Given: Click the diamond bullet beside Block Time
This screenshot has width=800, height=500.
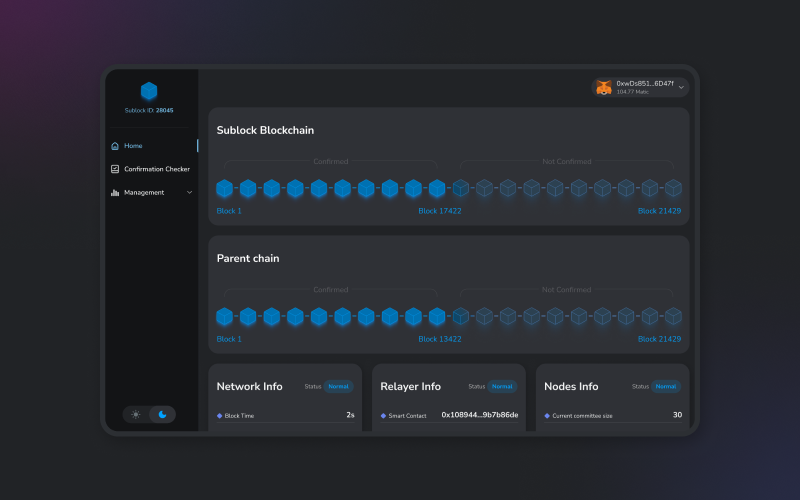Looking at the screenshot, I should tap(219, 416).
